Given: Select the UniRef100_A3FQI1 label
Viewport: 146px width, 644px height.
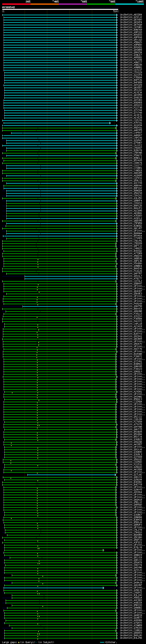Looking at the screenshot, I should click(x=131, y=542).
